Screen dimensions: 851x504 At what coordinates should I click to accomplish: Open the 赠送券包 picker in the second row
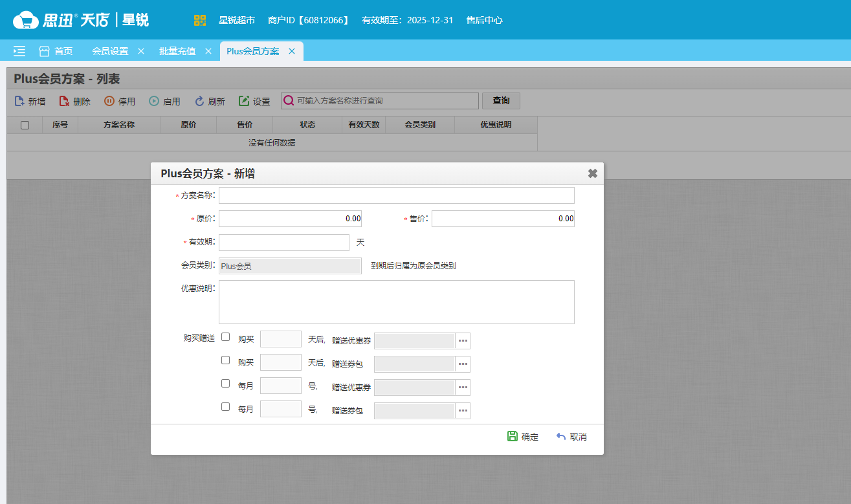[x=461, y=364]
